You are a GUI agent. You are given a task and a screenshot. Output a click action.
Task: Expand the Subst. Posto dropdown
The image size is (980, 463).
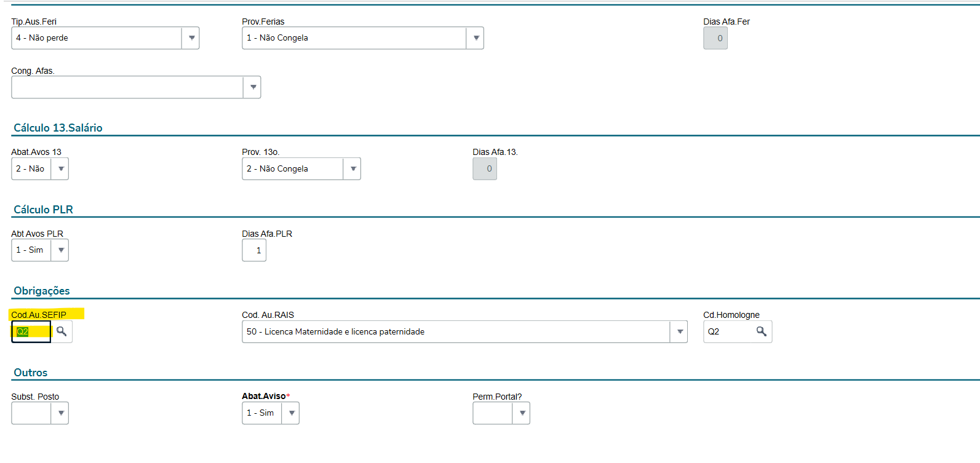60,413
